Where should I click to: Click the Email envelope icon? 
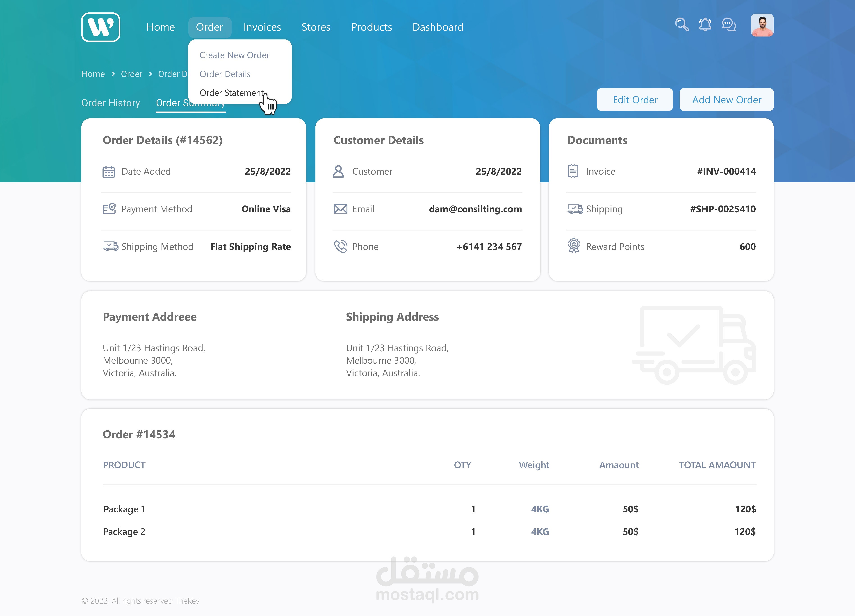pos(340,209)
